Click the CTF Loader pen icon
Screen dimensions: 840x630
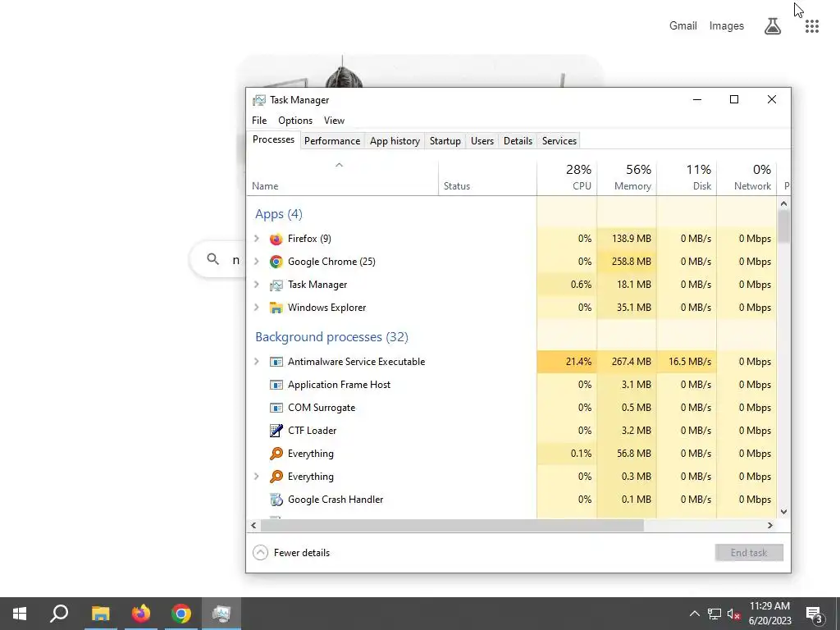(276, 430)
